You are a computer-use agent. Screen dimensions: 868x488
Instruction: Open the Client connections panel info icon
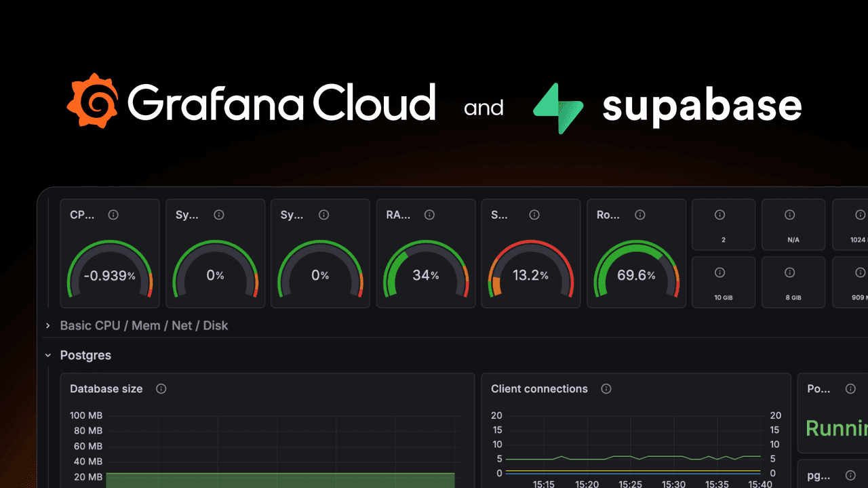coord(606,389)
